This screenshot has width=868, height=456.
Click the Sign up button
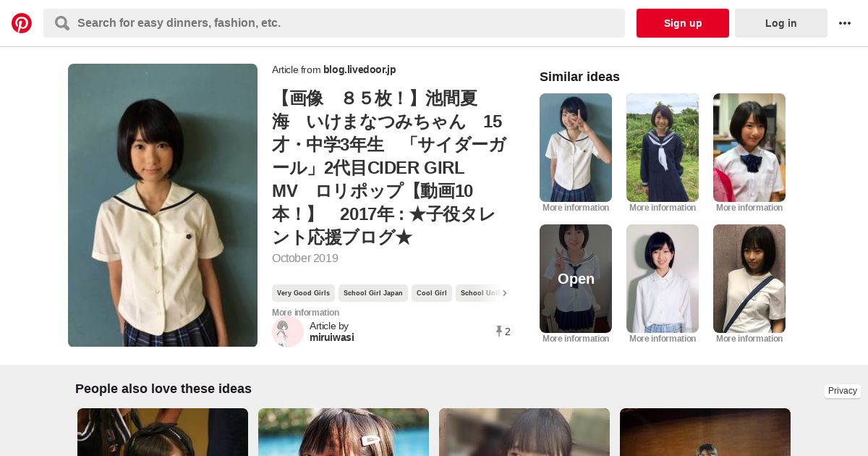coord(683,23)
